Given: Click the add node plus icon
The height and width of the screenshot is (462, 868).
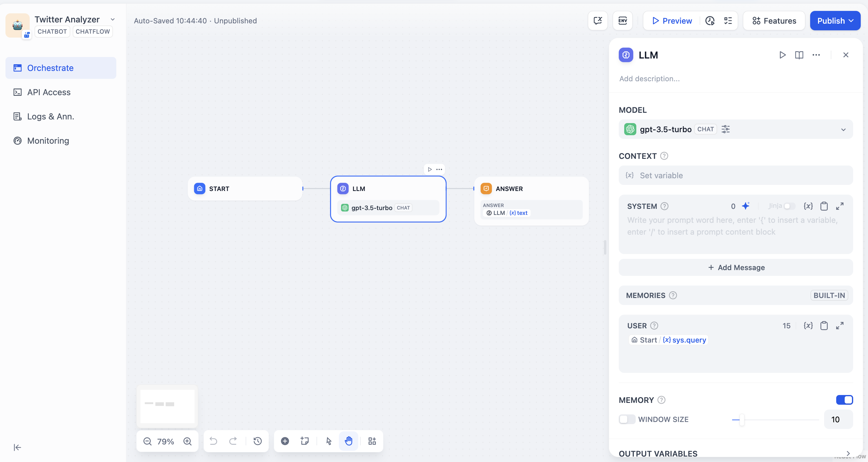Looking at the screenshot, I should point(285,441).
